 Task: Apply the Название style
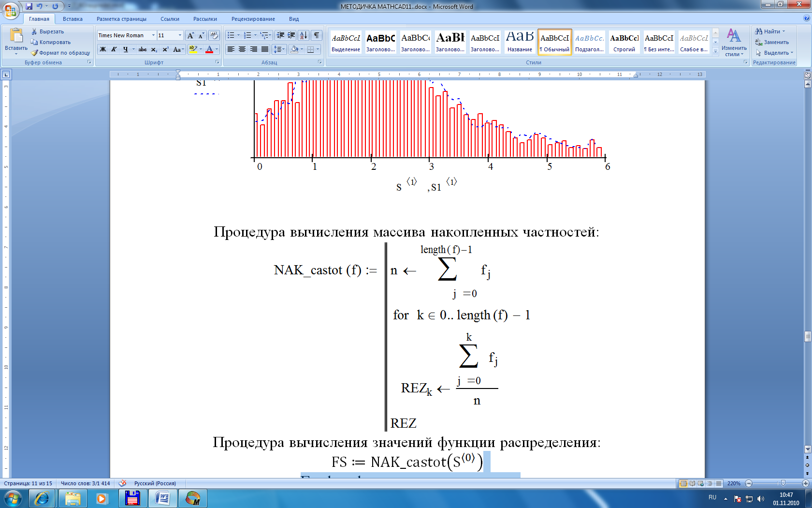[x=520, y=42]
